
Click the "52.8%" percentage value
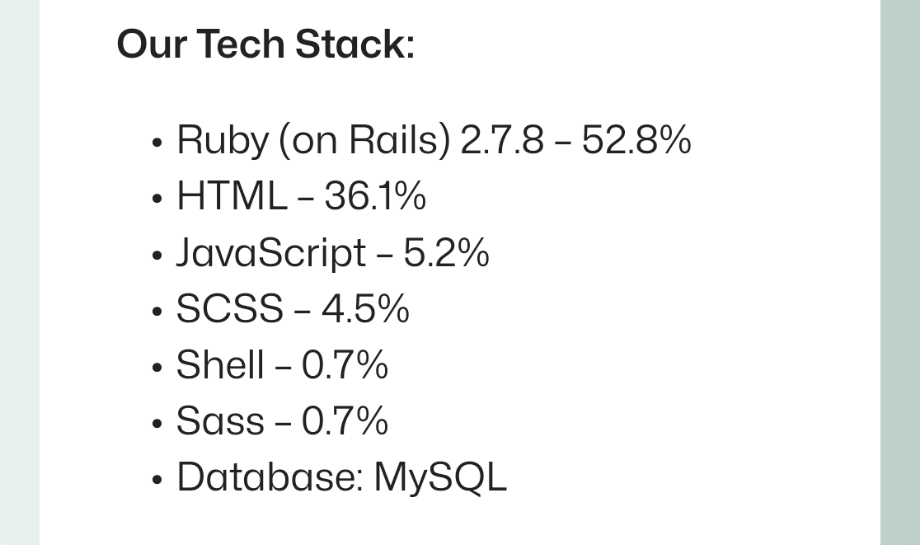click(636, 141)
